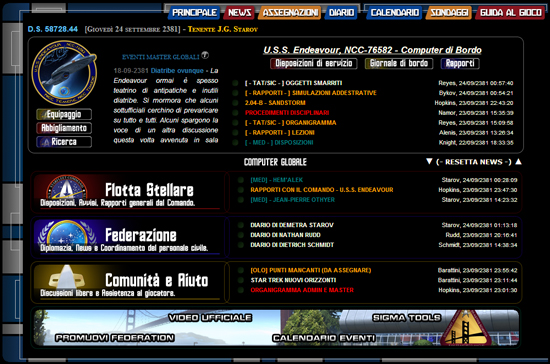Click help icon beside Eventi Master Globali

point(205,55)
